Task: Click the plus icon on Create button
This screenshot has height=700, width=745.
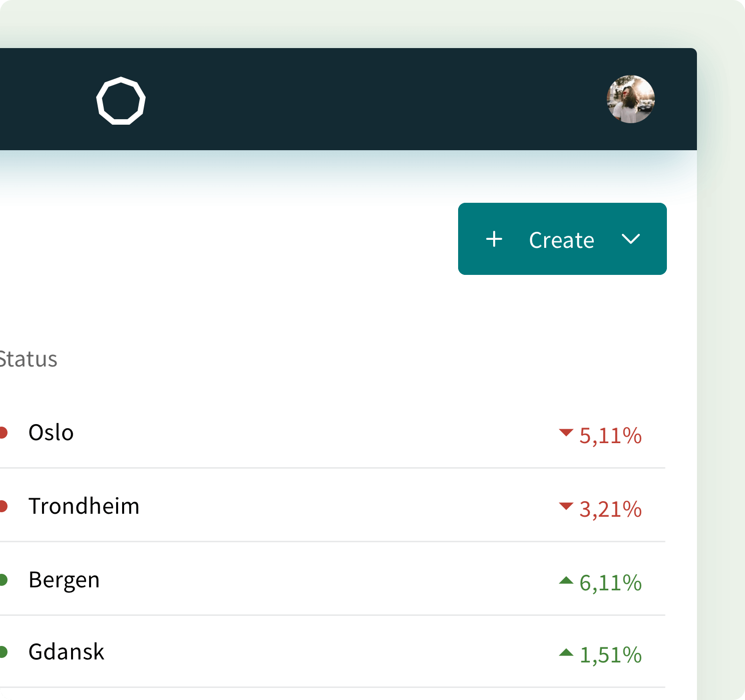Action: [494, 239]
